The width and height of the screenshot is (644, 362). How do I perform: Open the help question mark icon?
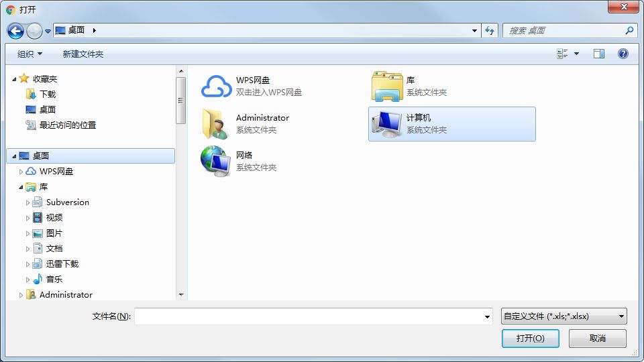tap(623, 54)
